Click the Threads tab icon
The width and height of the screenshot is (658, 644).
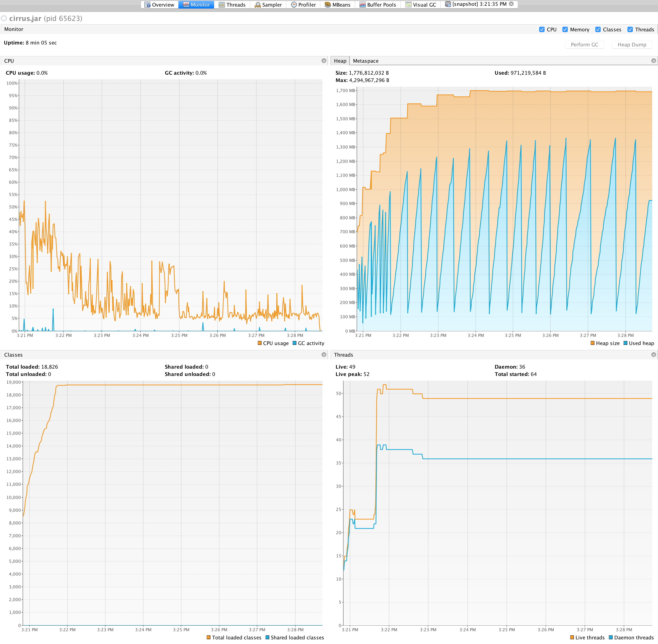222,5
